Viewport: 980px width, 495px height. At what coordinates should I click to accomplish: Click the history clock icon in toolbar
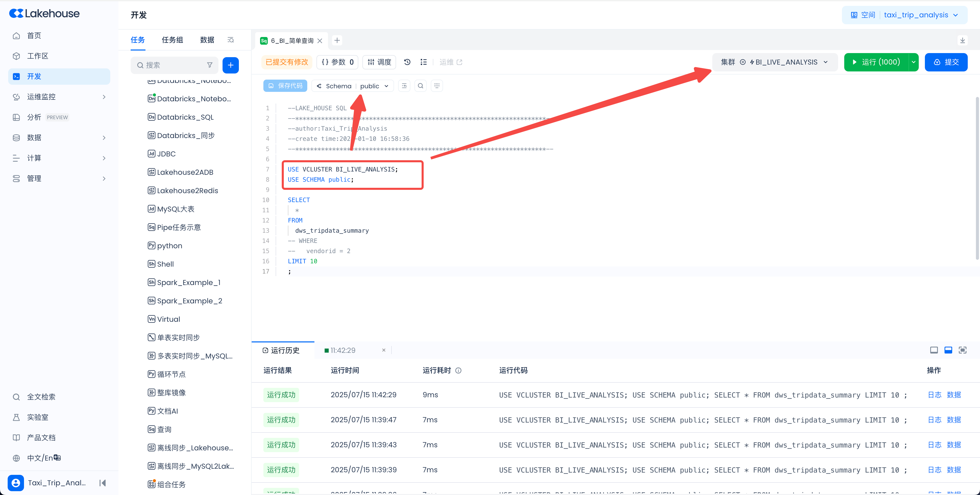click(x=407, y=62)
